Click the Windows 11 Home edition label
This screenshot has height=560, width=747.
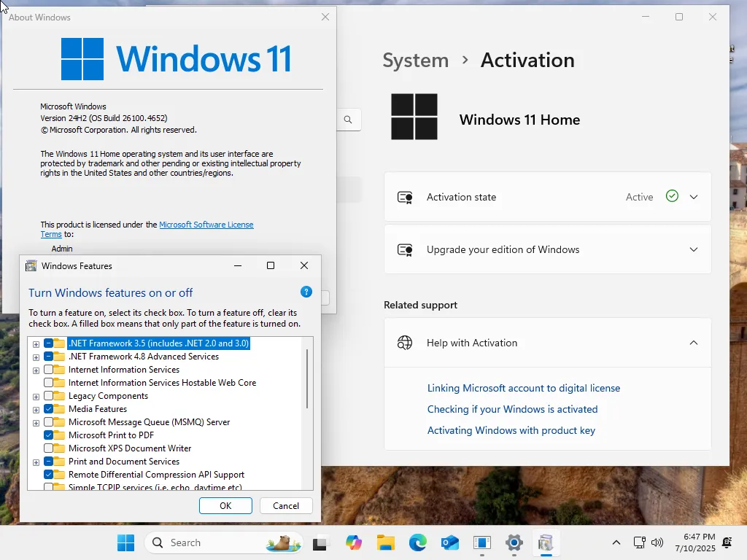tap(519, 120)
